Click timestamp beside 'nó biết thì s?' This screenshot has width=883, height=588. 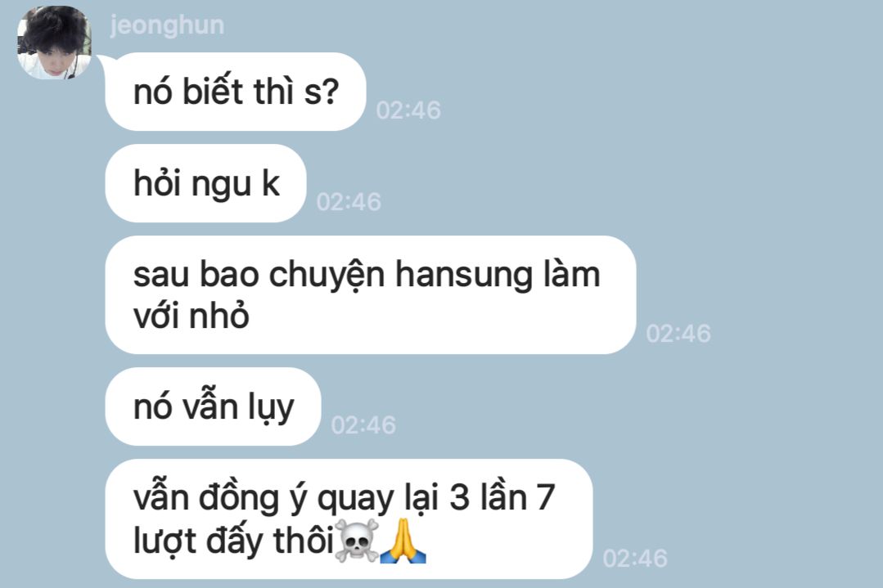(x=408, y=110)
